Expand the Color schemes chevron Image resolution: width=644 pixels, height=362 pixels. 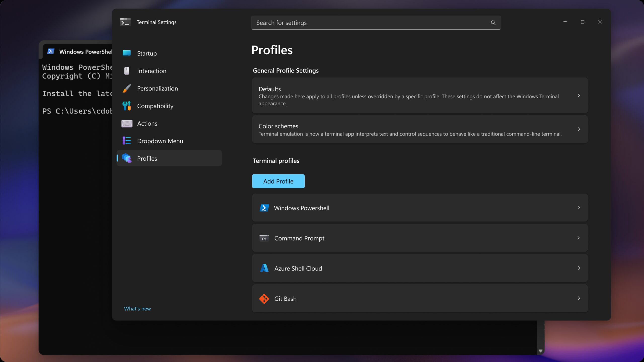click(579, 129)
